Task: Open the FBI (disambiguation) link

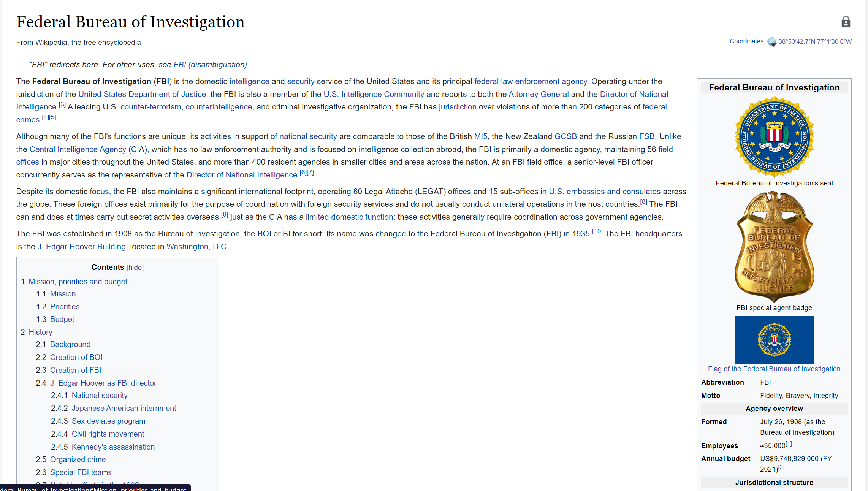Action: click(x=210, y=65)
